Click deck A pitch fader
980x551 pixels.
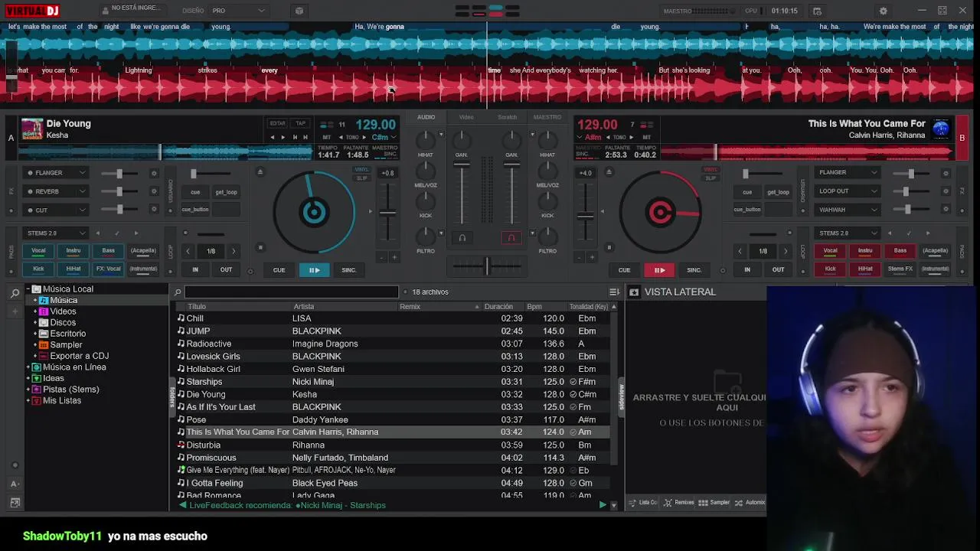point(388,213)
